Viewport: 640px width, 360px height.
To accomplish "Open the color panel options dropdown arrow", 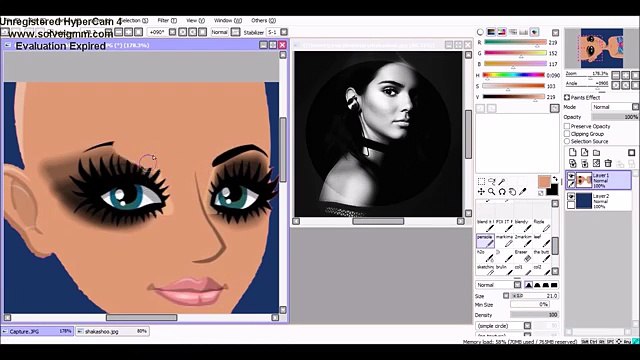I will click(x=555, y=32).
